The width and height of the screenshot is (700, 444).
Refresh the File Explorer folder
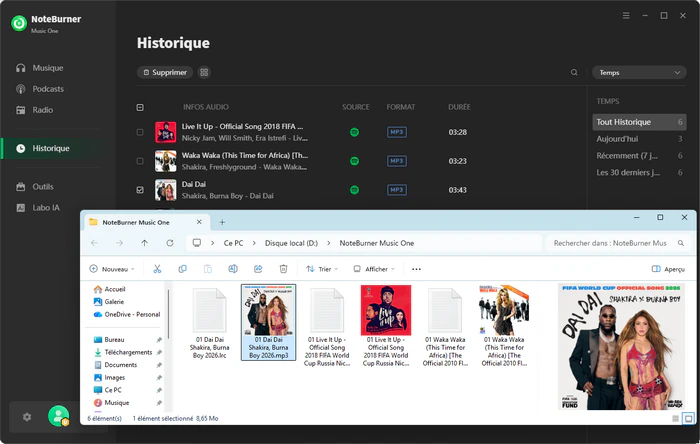pyautogui.click(x=170, y=243)
